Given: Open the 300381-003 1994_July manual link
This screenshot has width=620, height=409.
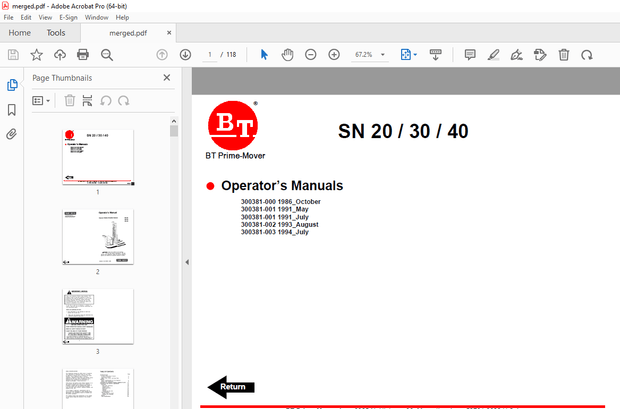Looking at the screenshot, I should [274, 232].
